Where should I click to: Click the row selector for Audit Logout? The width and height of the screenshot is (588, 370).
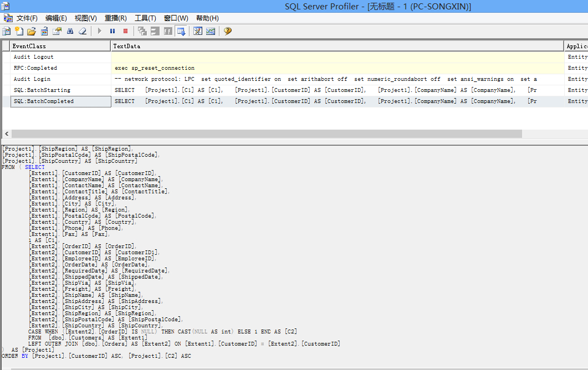6,57
